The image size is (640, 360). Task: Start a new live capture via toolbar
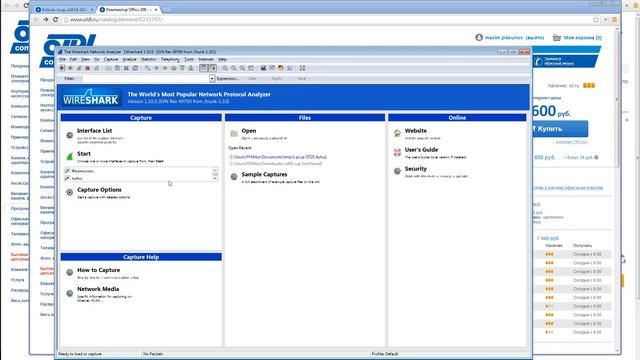(79, 68)
